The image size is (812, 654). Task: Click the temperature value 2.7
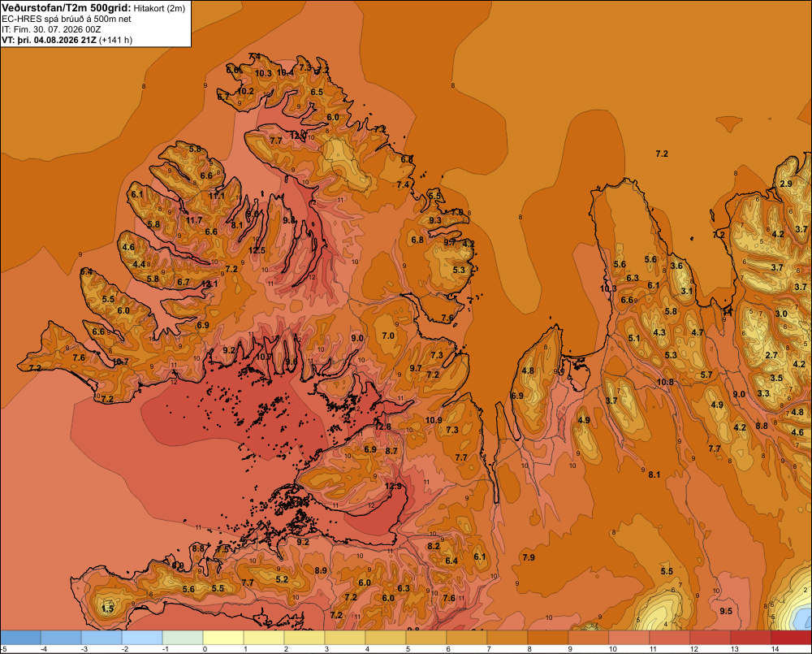click(771, 355)
